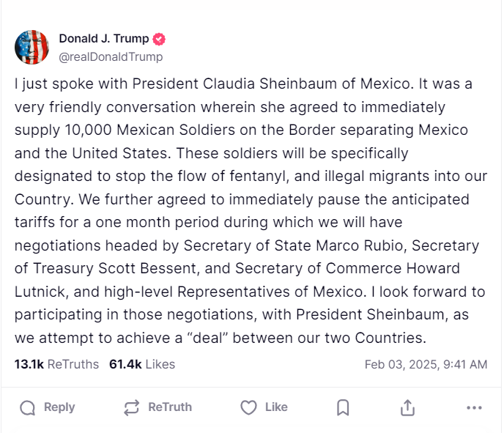
Task: Open the @realDonaldTrump handle link
Action: point(111,56)
